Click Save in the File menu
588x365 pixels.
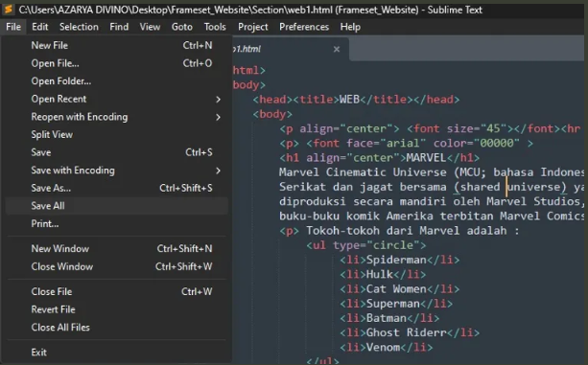[117, 152]
